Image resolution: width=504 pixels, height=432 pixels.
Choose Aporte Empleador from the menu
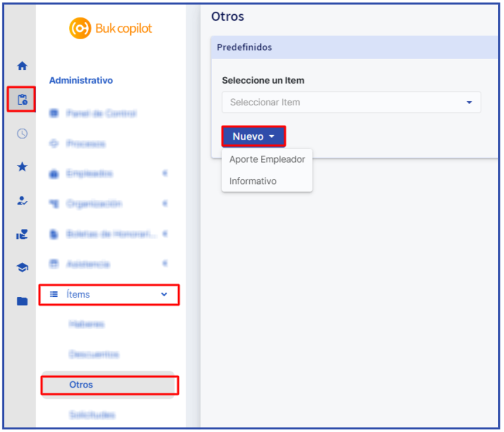[267, 159]
